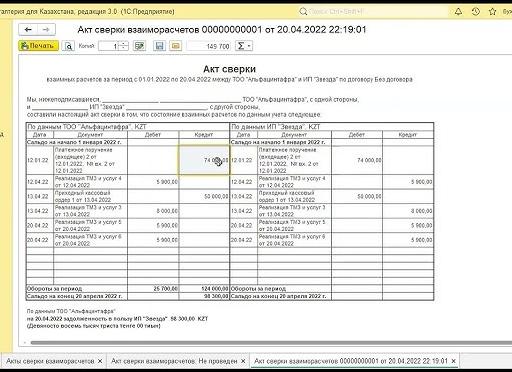Open notifications bell icon
This screenshot has height=372, width=512.
(458, 12)
